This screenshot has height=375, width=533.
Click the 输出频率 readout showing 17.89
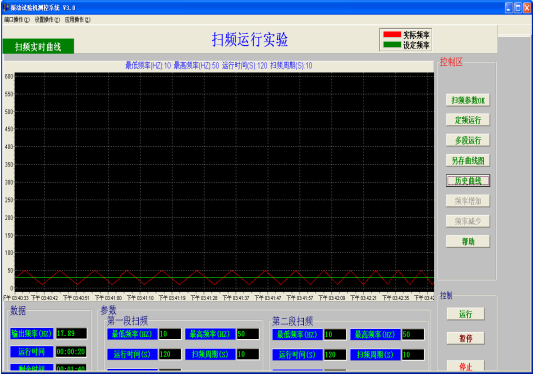(71, 333)
